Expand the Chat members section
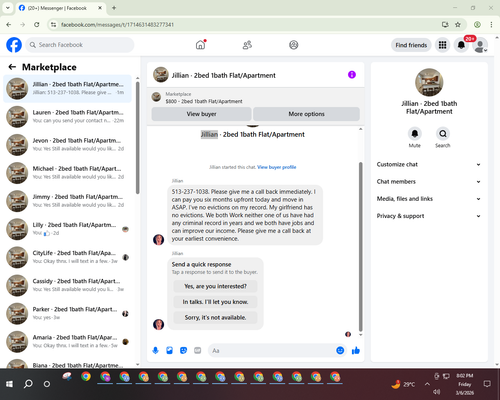The image size is (500, 400). pyautogui.click(x=429, y=182)
